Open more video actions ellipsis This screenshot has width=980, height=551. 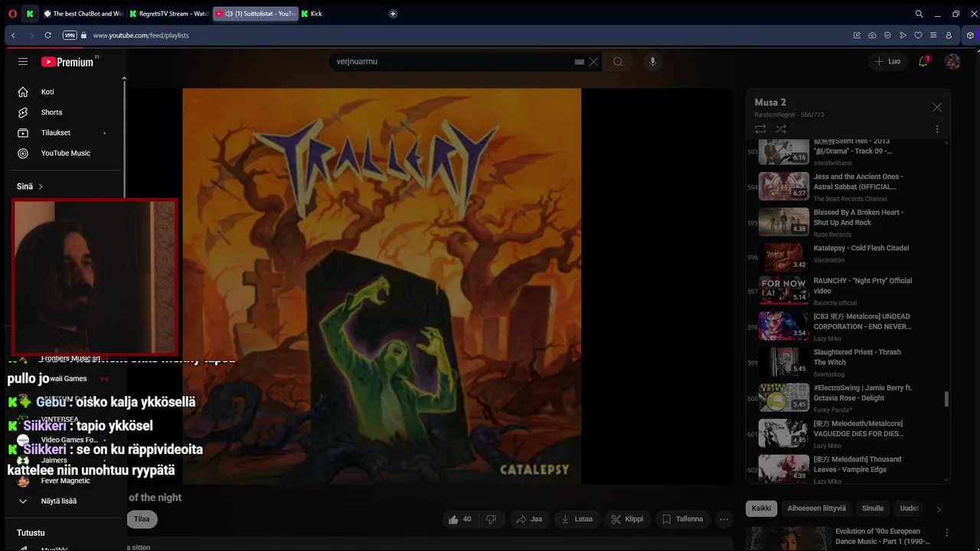[x=724, y=519]
